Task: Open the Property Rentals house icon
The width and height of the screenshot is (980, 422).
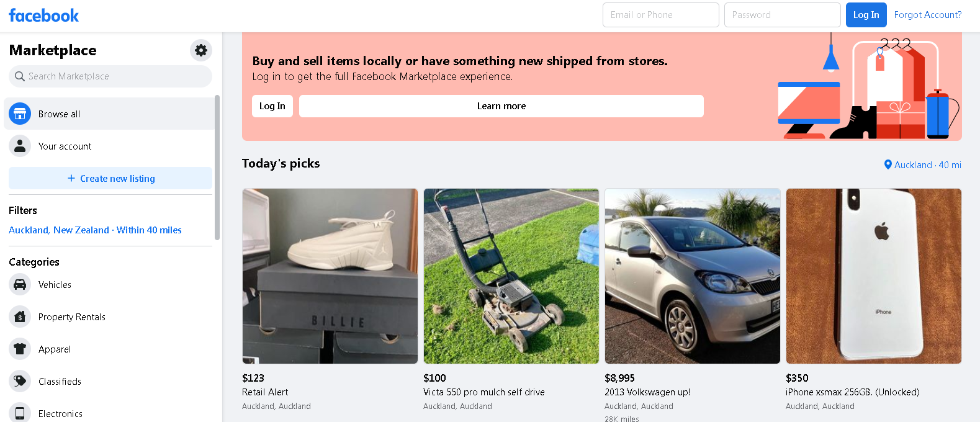Action: click(x=20, y=316)
